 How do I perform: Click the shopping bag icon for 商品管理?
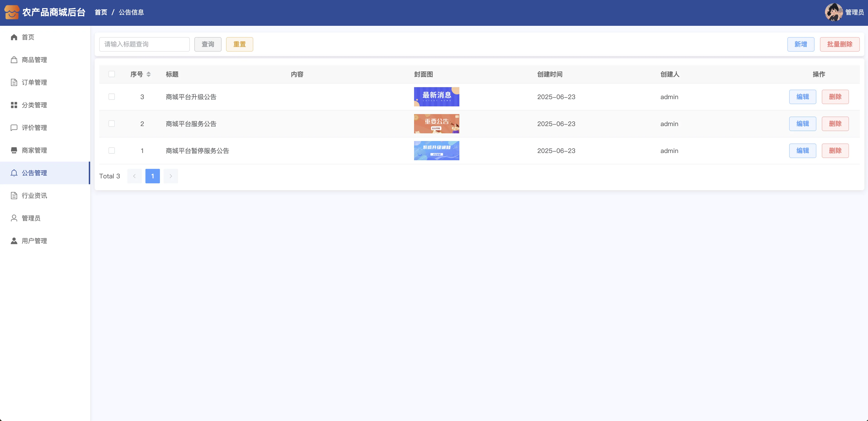(14, 60)
